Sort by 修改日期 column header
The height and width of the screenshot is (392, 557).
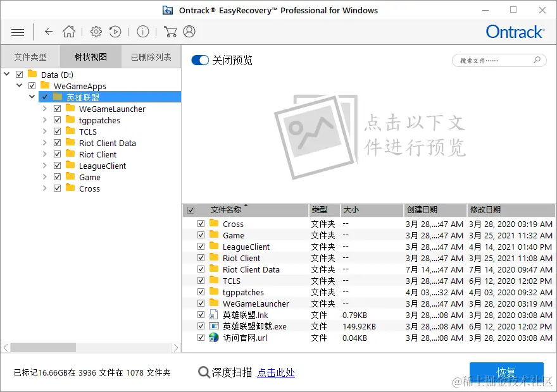point(510,210)
